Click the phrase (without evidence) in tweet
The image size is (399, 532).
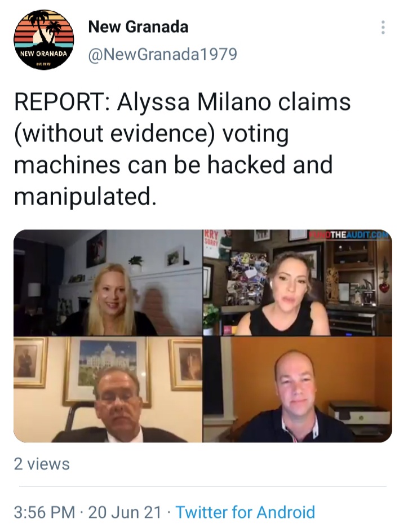tap(114, 132)
